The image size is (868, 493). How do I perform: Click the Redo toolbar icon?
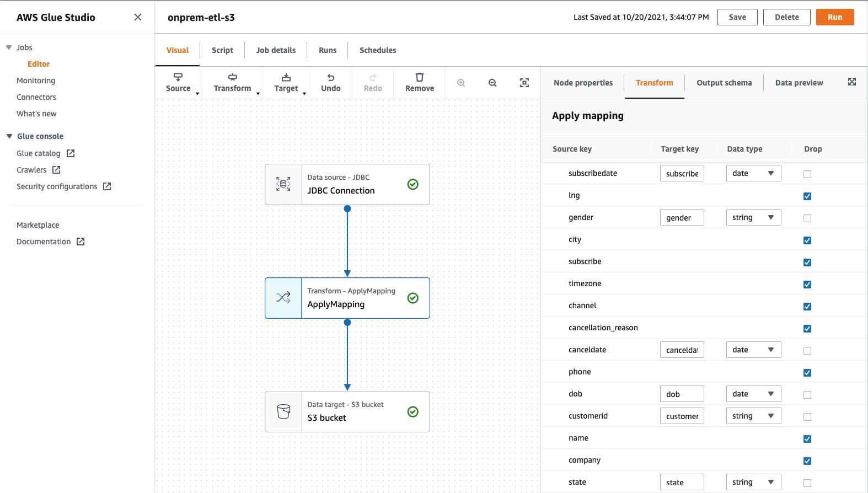[x=373, y=78]
